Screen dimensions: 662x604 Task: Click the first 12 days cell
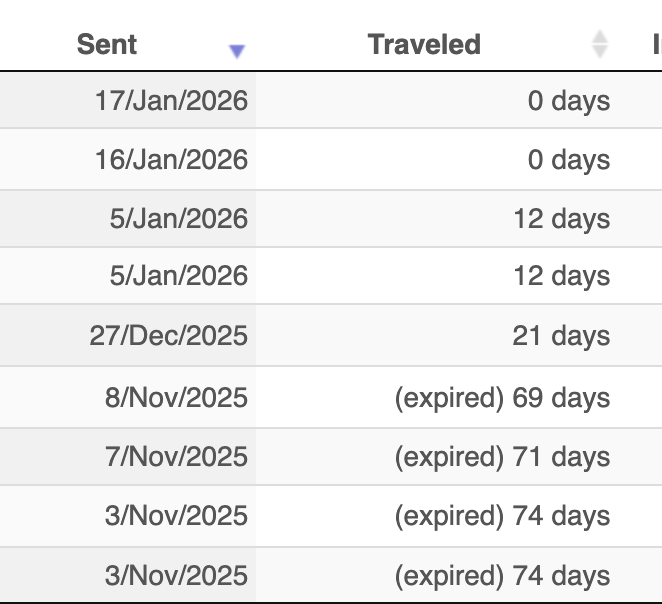561,219
